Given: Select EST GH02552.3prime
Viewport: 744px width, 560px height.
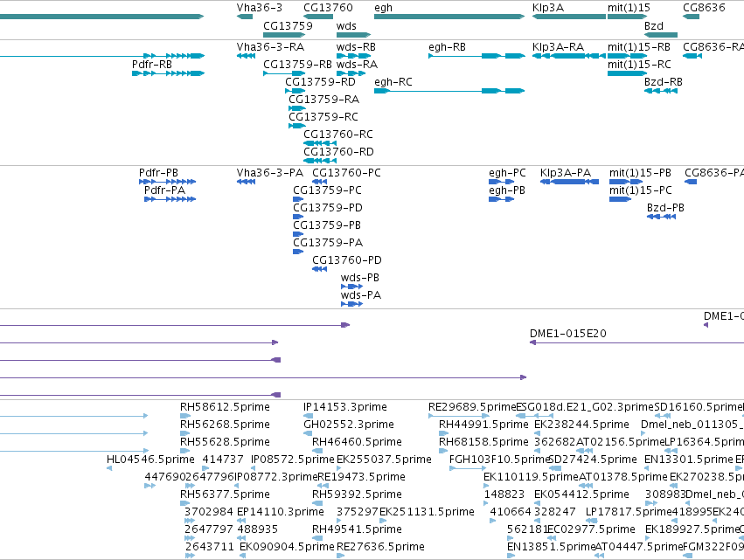Looking at the screenshot, I should (x=349, y=425).
